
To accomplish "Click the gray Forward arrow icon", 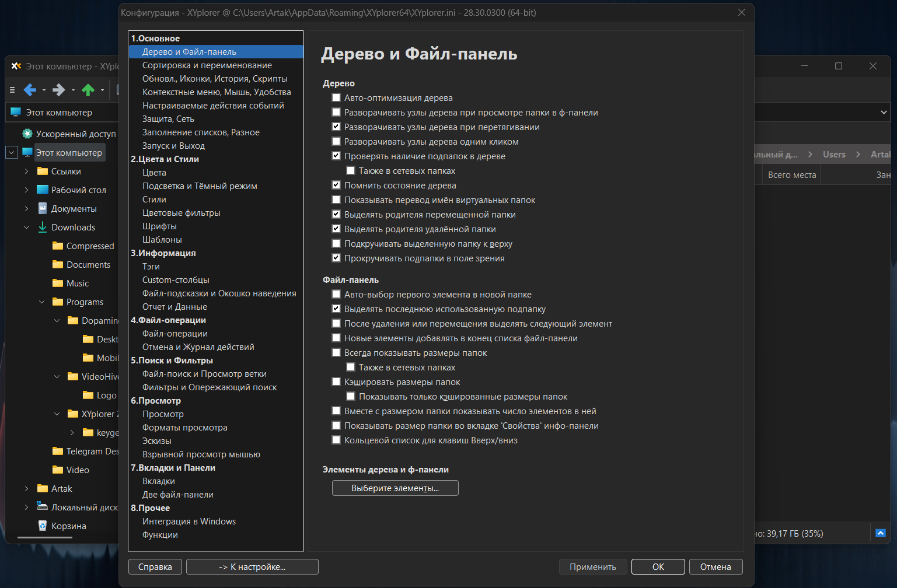I will click(58, 90).
